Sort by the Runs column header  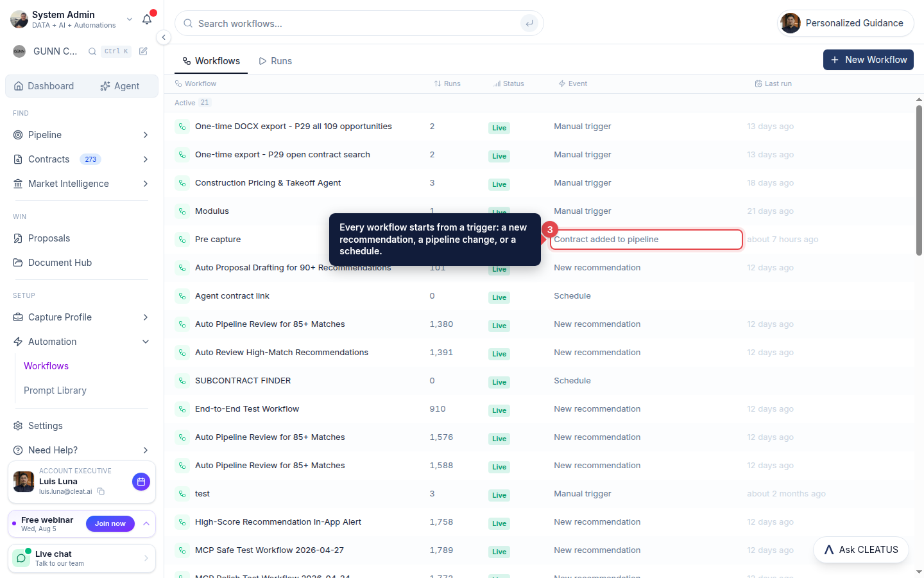447,83
